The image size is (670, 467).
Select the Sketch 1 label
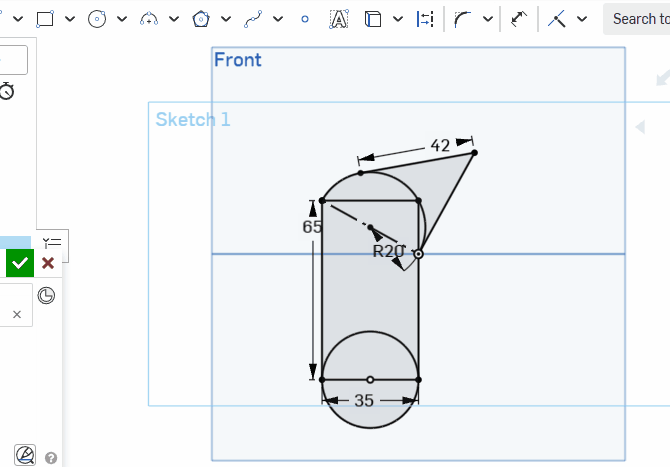193,120
